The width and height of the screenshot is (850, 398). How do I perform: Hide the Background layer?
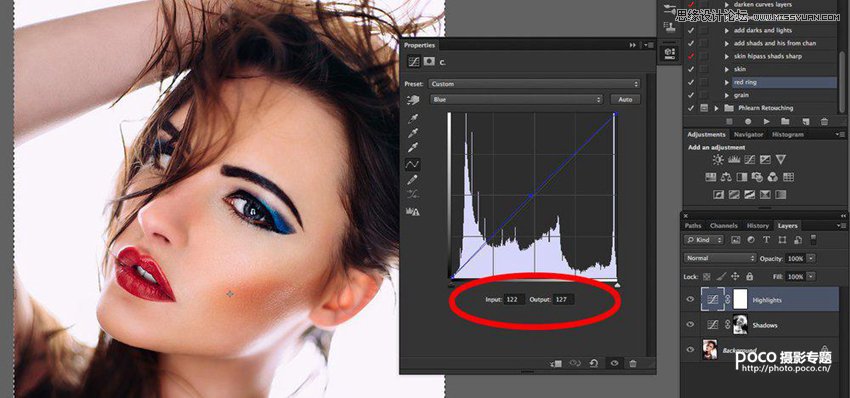click(690, 350)
